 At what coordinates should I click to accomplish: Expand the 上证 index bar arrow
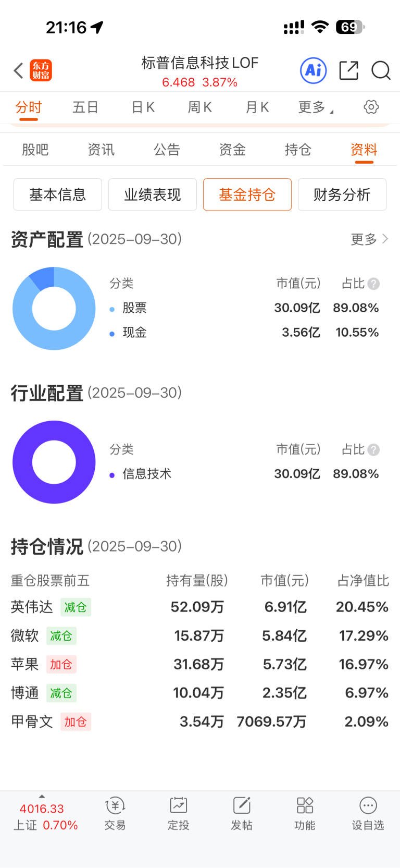pyautogui.click(x=42, y=797)
